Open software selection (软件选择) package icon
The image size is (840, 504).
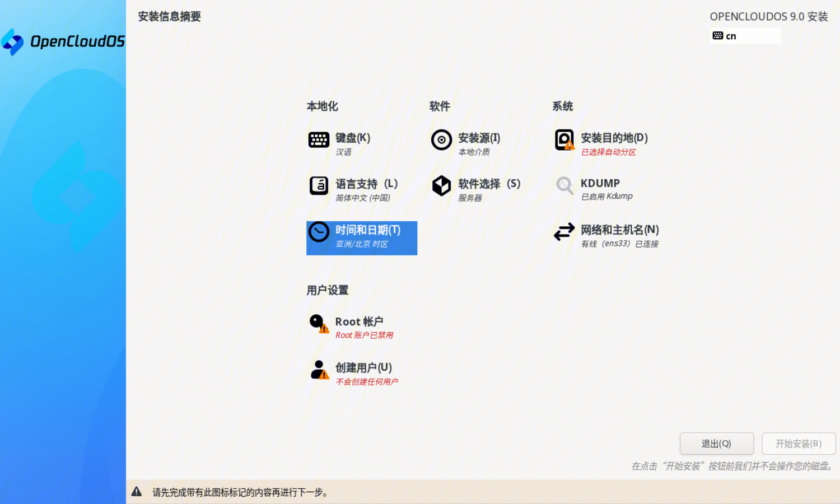coord(441,185)
